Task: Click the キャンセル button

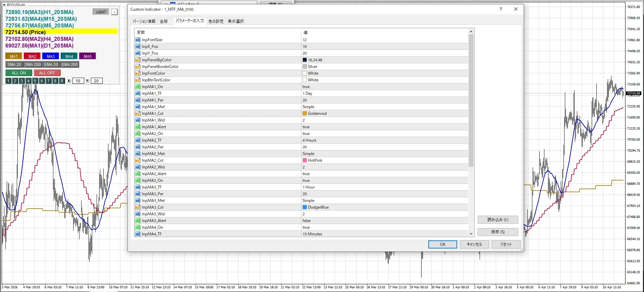Action: click(474, 244)
